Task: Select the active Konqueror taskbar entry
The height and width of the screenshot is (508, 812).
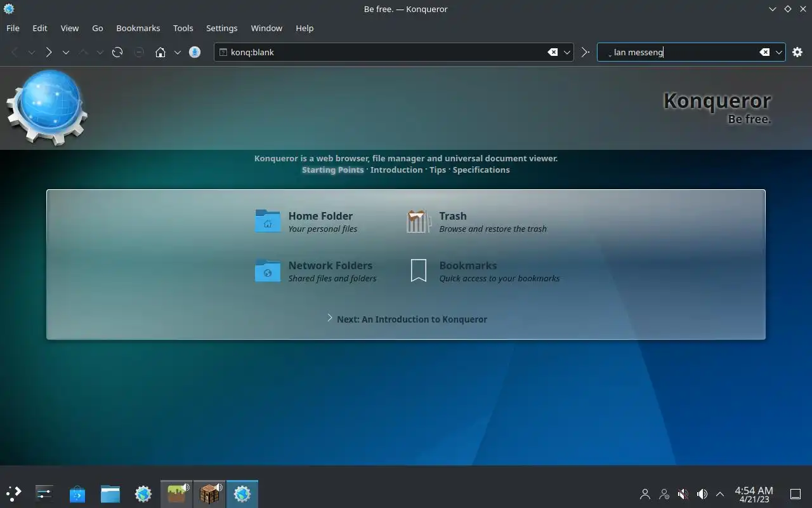Action: 242,493
